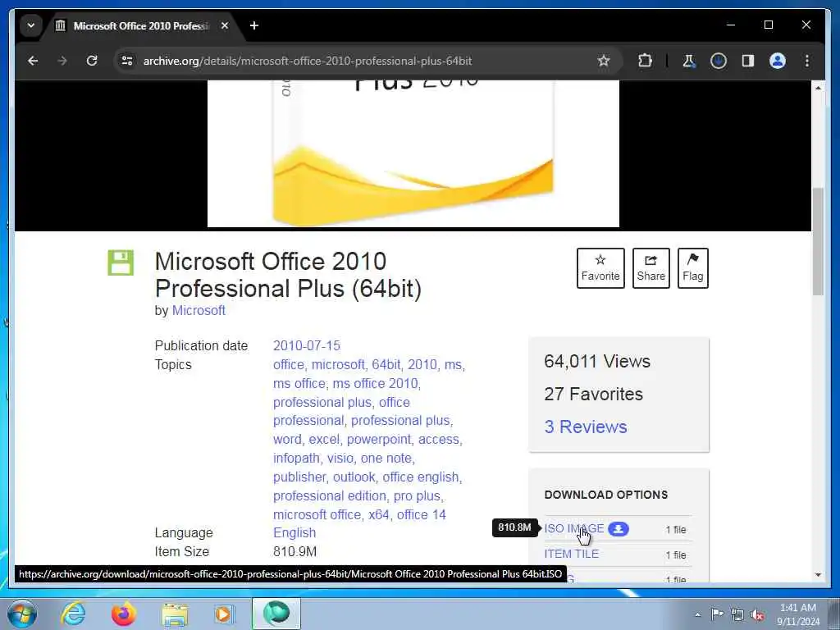Open the 'infopath' topic link
Viewport: 840px width, 630px height.
click(296, 459)
